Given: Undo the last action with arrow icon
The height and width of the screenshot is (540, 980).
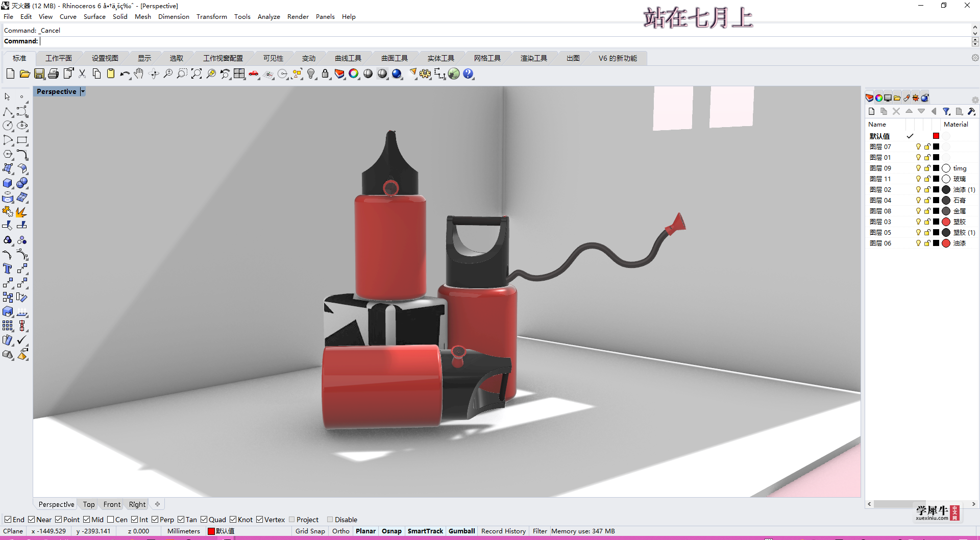Looking at the screenshot, I should tap(125, 74).
